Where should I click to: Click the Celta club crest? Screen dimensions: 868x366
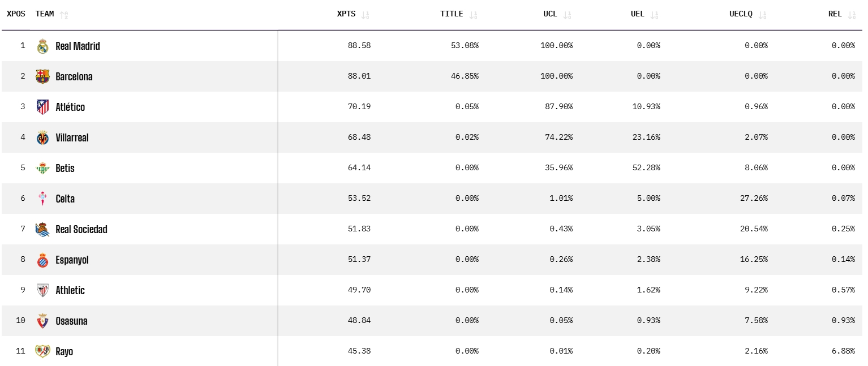pos(42,199)
